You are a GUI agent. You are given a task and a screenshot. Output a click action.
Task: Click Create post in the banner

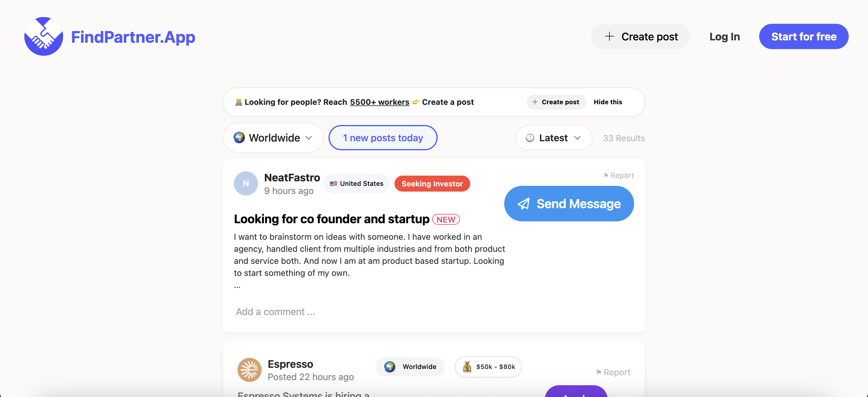point(556,102)
